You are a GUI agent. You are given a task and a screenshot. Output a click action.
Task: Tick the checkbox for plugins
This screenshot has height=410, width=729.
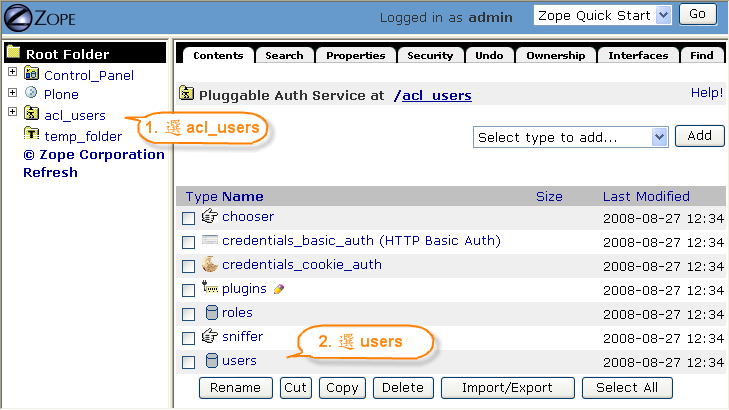point(188,291)
